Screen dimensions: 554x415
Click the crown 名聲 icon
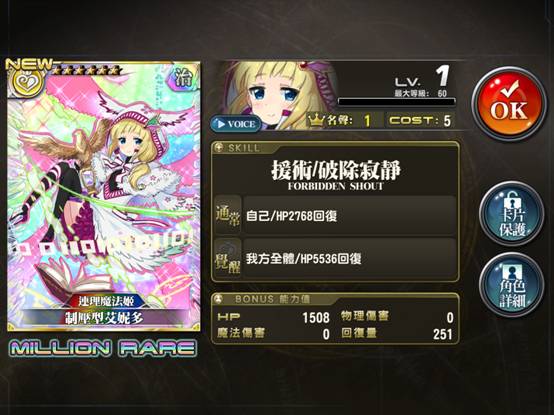point(316,120)
